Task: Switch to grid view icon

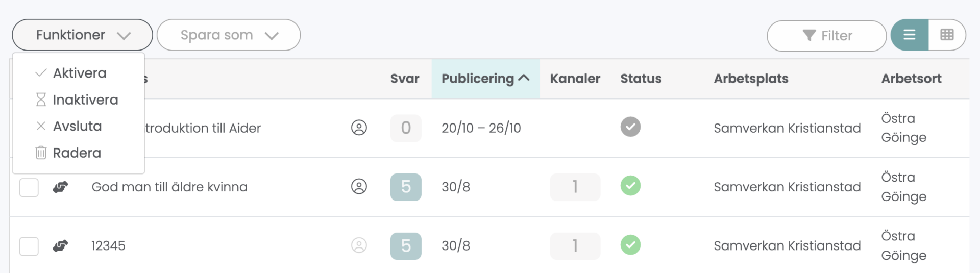Action: pos(947,35)
